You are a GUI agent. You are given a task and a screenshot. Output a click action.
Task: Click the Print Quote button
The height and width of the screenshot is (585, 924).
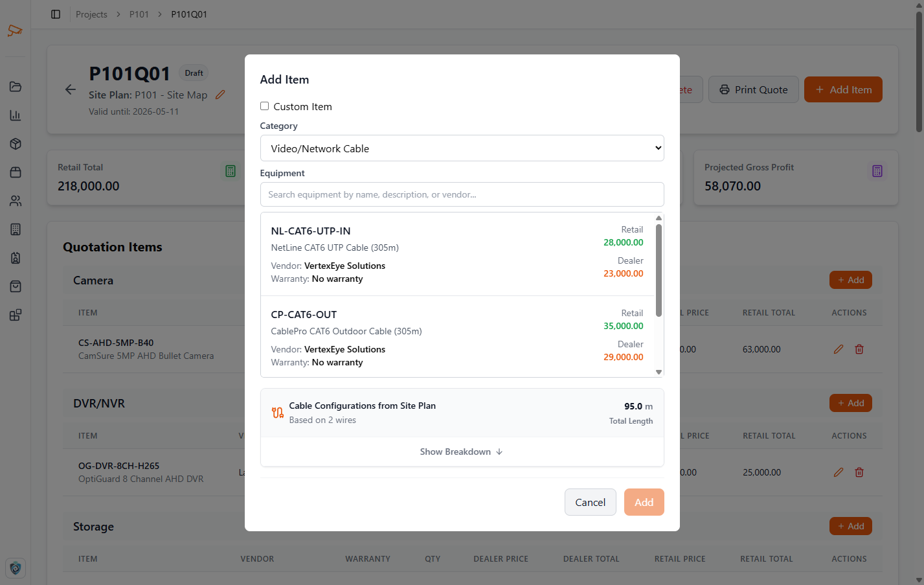[754, 89]
